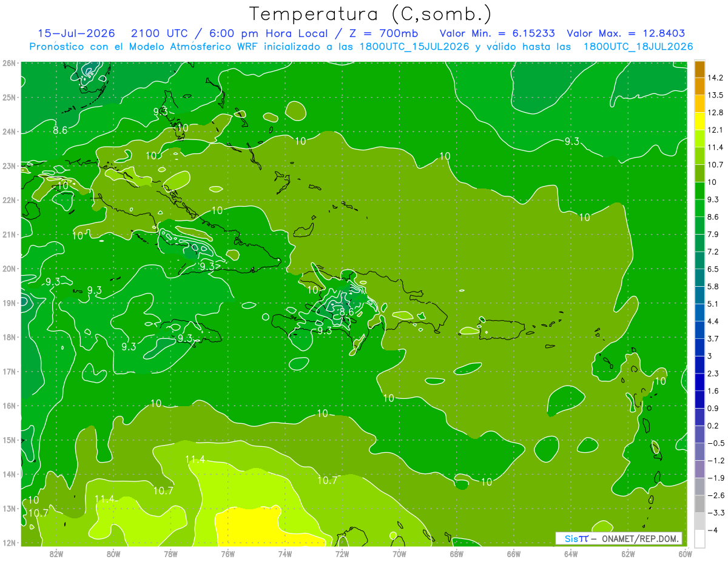Click the 7.9 colorbar label
728x562 pixels.
pyautogui.click(x=713, y=234)
